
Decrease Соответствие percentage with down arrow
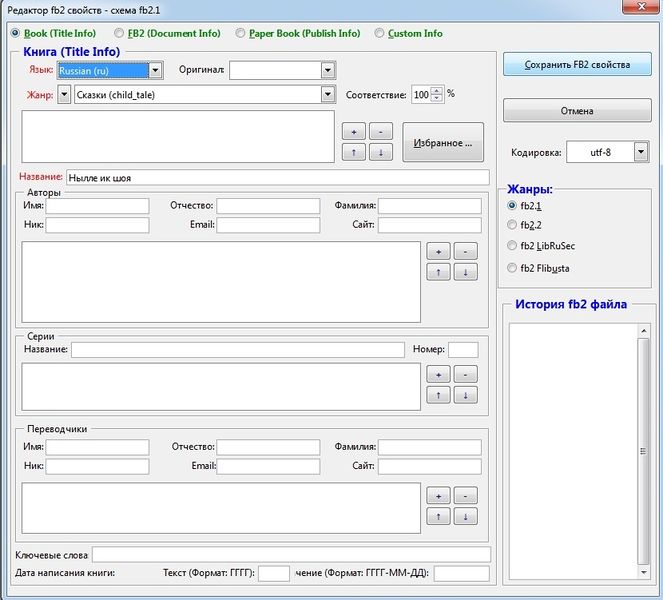point(437,98)
